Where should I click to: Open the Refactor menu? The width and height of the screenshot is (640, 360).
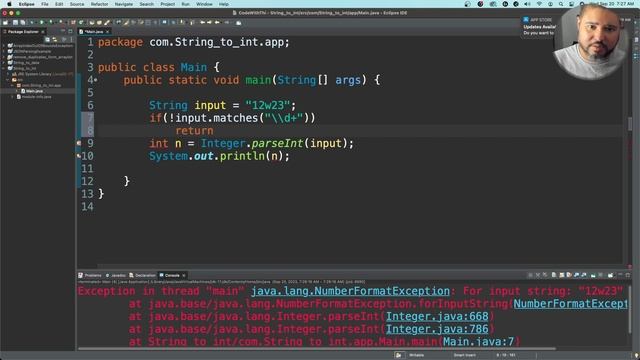(99, 4)
